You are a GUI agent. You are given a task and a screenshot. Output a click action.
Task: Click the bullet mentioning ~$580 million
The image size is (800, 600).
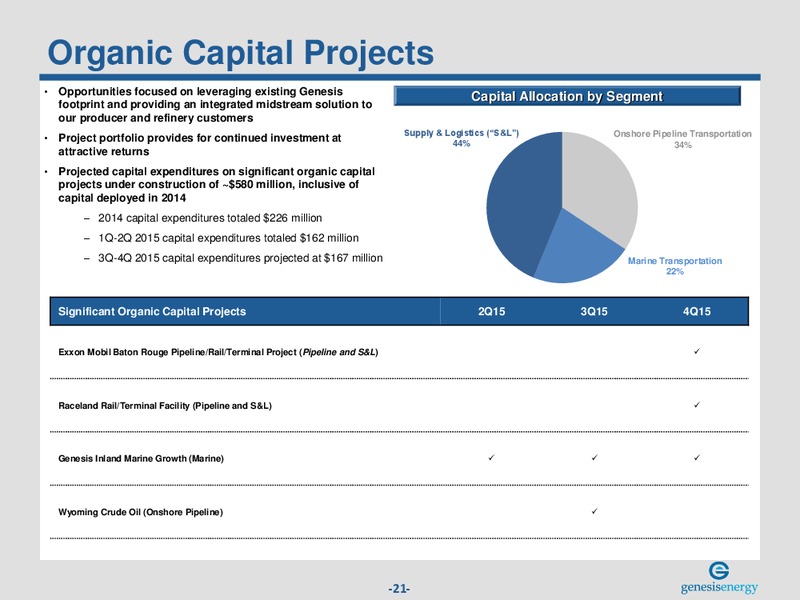click(216, 184)
